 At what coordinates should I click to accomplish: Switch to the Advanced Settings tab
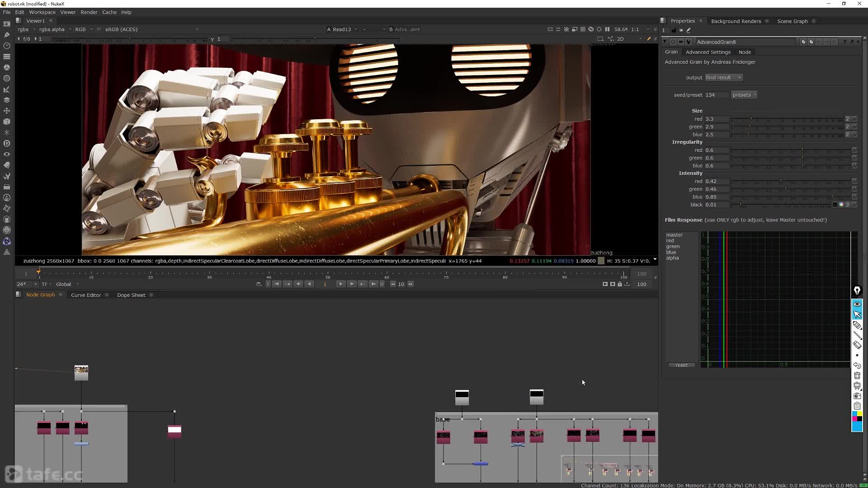[708, 52]
